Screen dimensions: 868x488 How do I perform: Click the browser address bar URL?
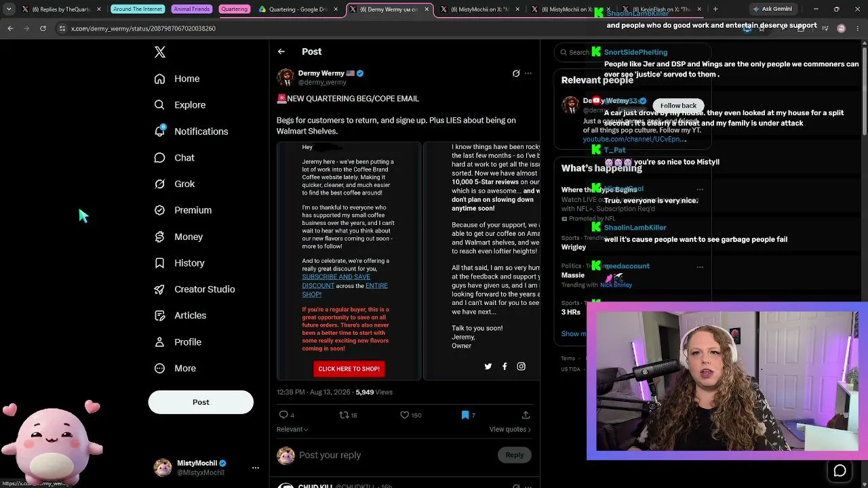pyautogui.click(x=143, y=28)
